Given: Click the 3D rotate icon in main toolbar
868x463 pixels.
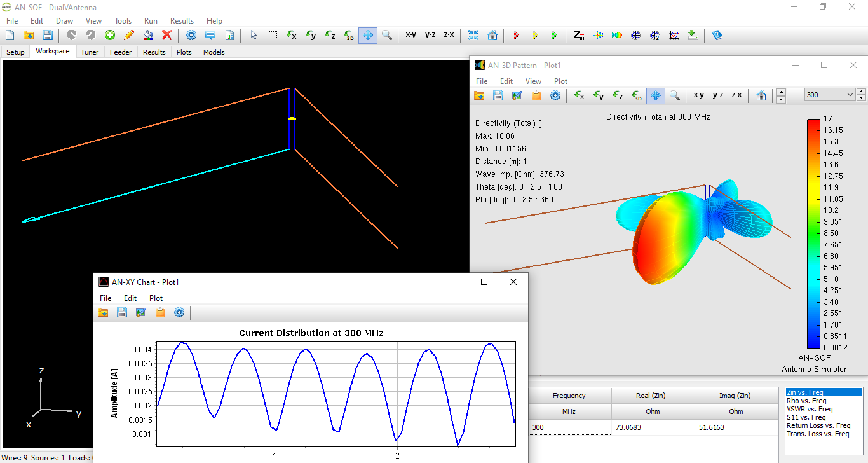Looking at the screenshot, I should tap(349, 36).
